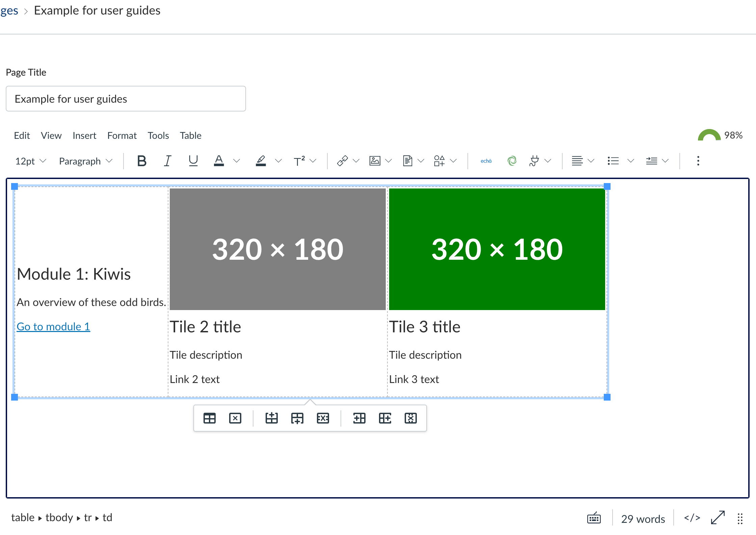Expand superscript and subscript options
The height and width of the screenshot is (535, 756).
pyautogui.click(x=313, y=161)
